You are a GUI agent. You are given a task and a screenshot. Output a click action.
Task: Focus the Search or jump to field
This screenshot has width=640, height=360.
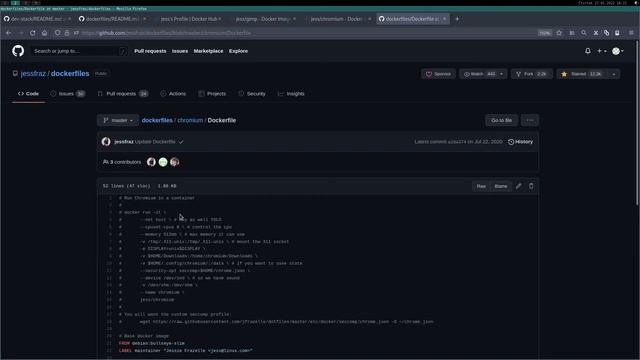79,51
